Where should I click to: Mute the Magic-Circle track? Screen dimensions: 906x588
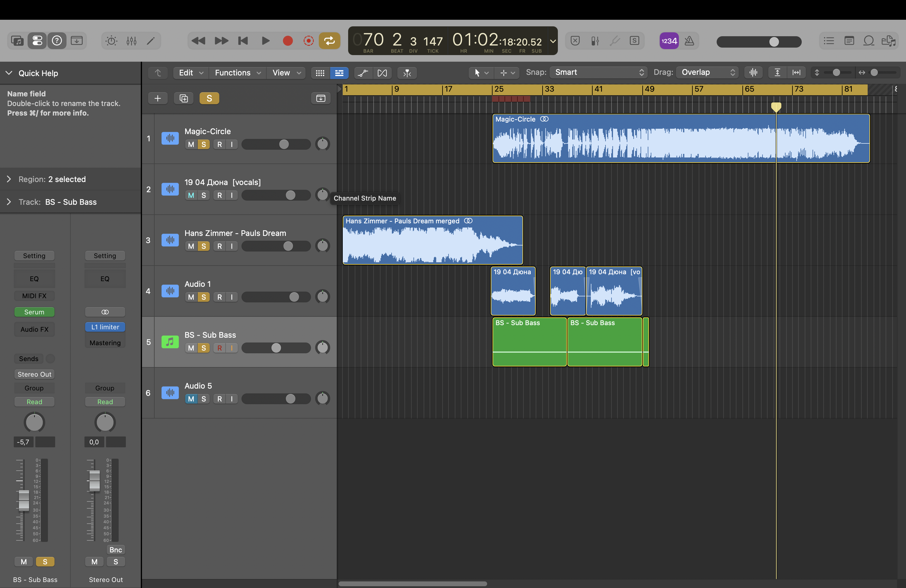pos(191,145)
